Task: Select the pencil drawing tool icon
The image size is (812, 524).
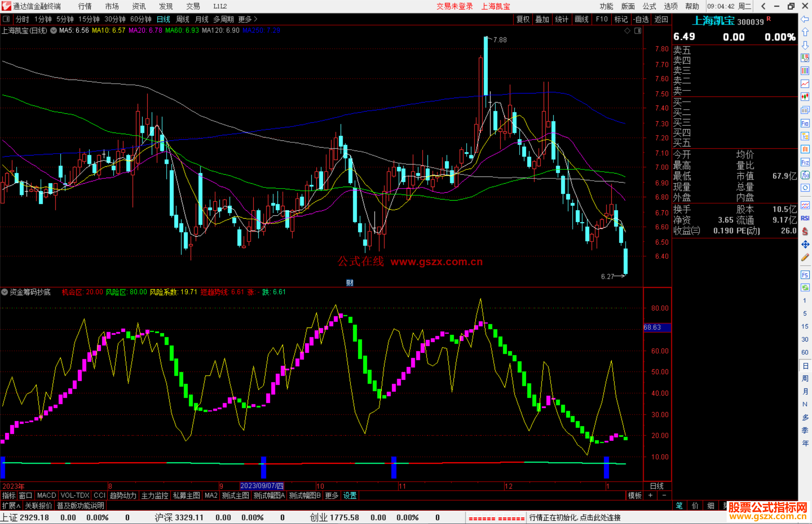Action: 805,258
